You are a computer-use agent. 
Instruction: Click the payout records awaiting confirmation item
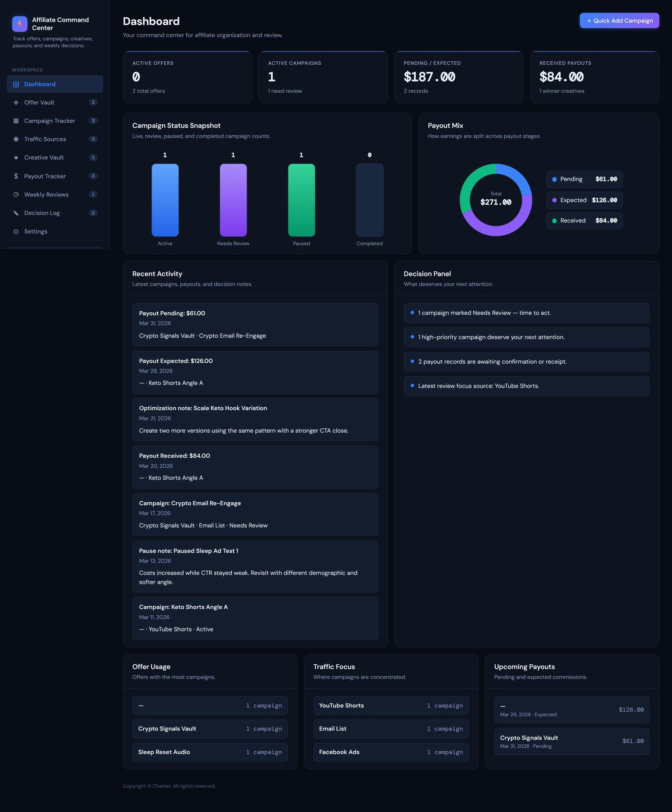pyautogui.click(x=527, y=361)
